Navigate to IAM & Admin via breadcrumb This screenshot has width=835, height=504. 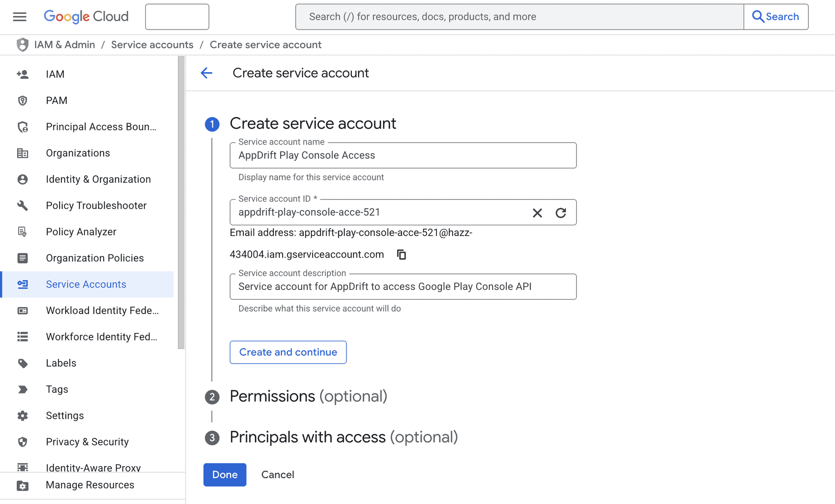pos(65,44)
